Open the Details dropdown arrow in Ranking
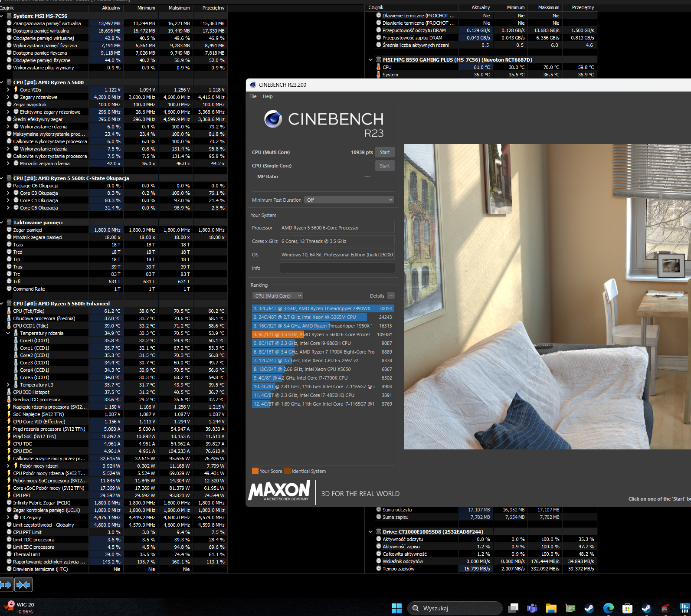 pyautogui.click(x=391, y=296)
